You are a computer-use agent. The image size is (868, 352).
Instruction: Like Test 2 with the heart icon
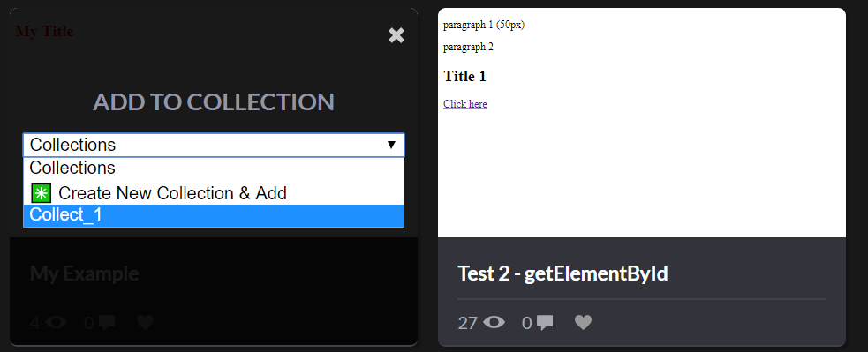pyautogui.click(x=583, y=322)
